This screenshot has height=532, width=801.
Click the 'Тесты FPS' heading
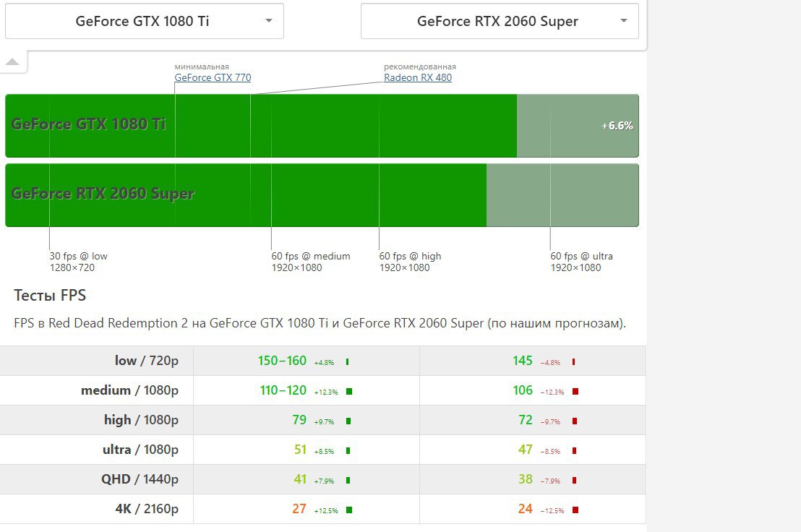pyautogui.click(x=50, y=295)
